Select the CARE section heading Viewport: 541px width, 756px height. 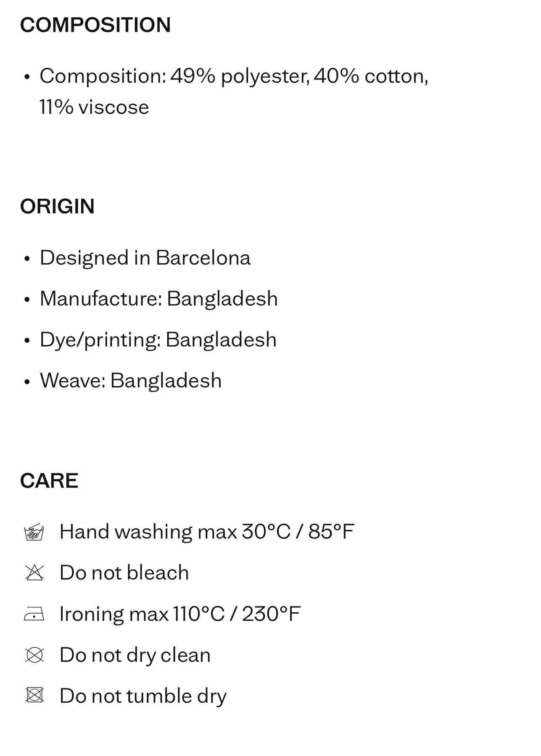pyautogui.click(x=49, y=480)
